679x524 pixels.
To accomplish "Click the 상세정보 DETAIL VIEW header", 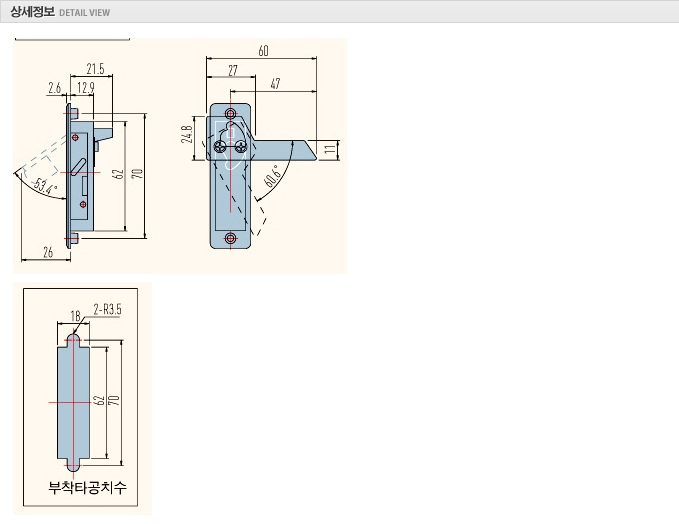I will click(60, 12).
